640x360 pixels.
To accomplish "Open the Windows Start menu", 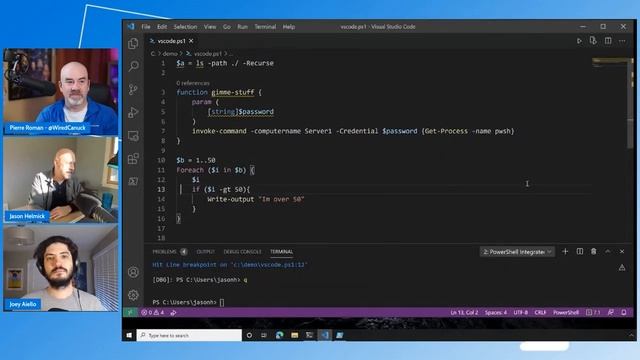I will 129,335.
